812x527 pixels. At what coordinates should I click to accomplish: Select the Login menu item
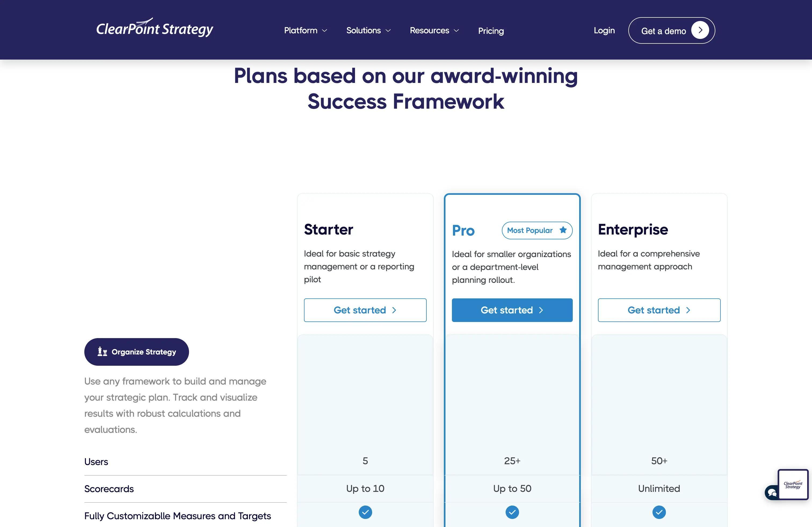[604, 30]
